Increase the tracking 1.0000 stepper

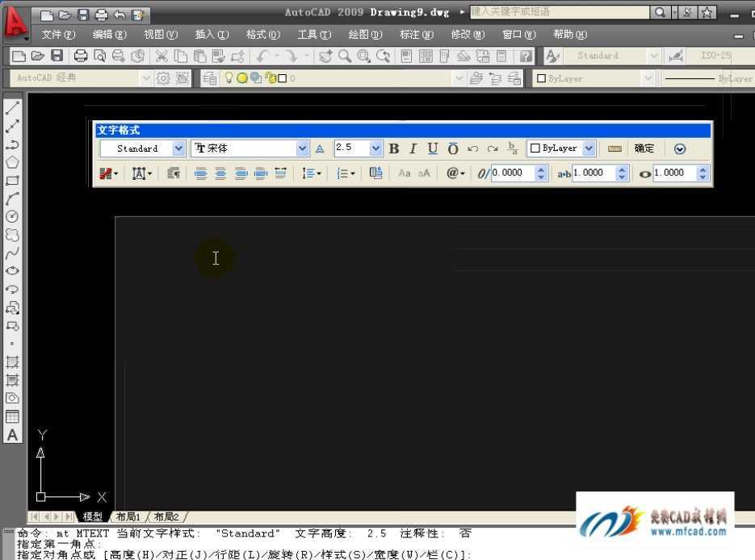pyautogui.click(x=622, y=169)
